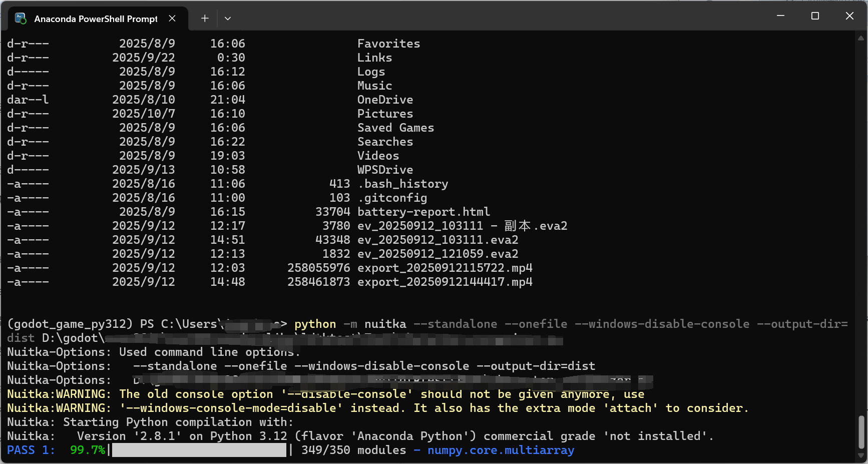Click the Logs folder name

point(371,72)
